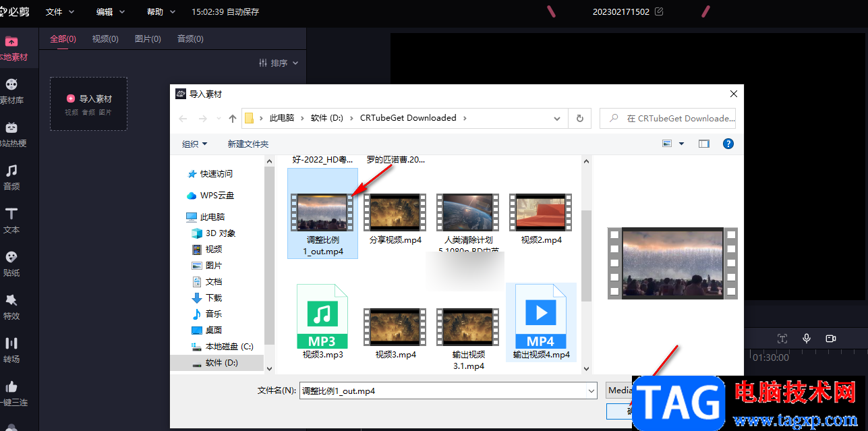Switch to the 全部(0) tab
Viewport: 868px width, 431px height.
coord(63,39)
